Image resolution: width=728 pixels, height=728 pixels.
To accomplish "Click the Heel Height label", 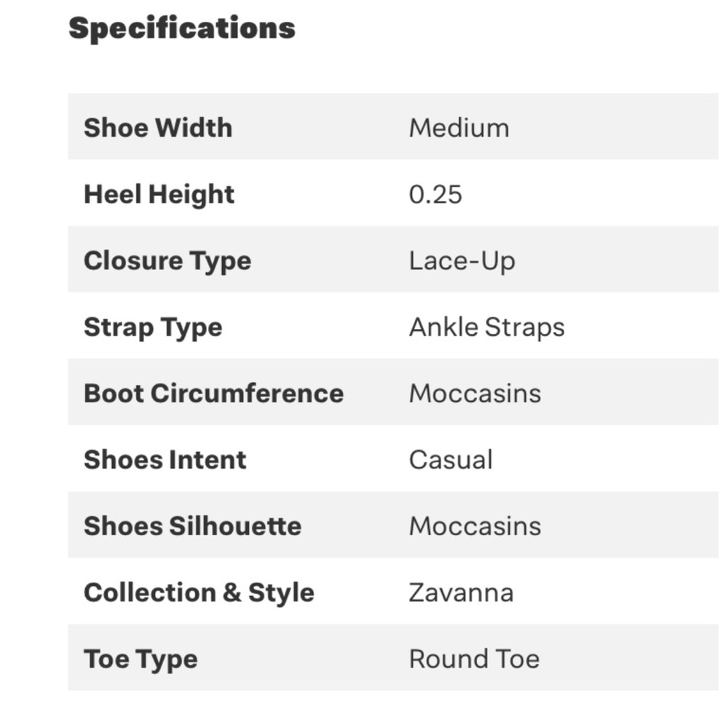I will point(159,194).
